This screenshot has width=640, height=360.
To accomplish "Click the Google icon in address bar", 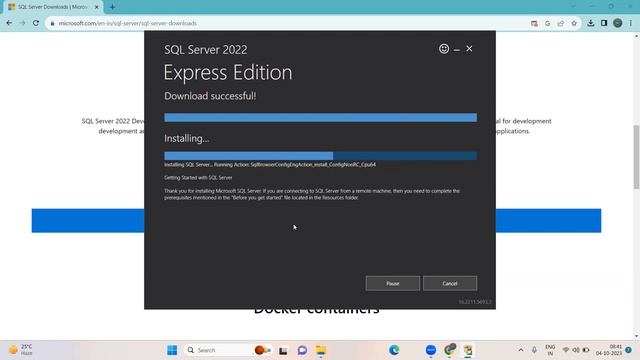I will [547, 23].
